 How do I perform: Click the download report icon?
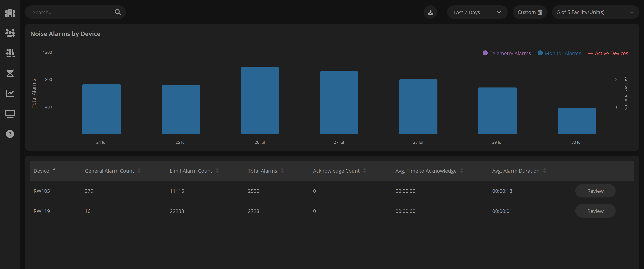430,12
